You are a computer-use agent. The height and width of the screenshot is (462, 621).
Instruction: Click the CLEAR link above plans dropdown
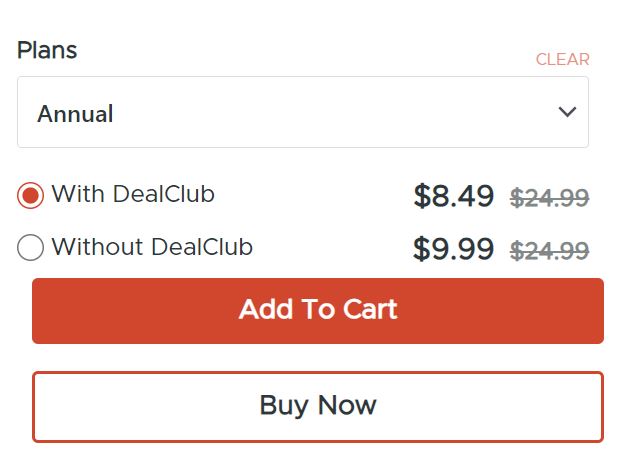click(562, 60)
